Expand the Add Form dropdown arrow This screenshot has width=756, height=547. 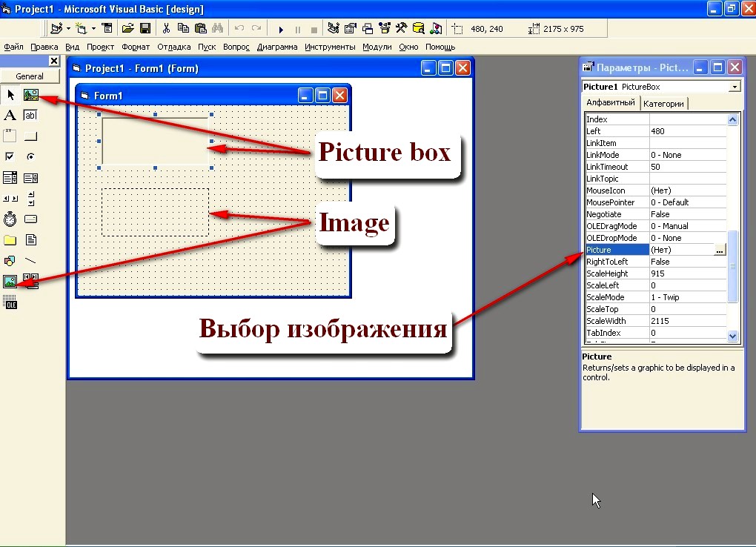pos(93,28)
